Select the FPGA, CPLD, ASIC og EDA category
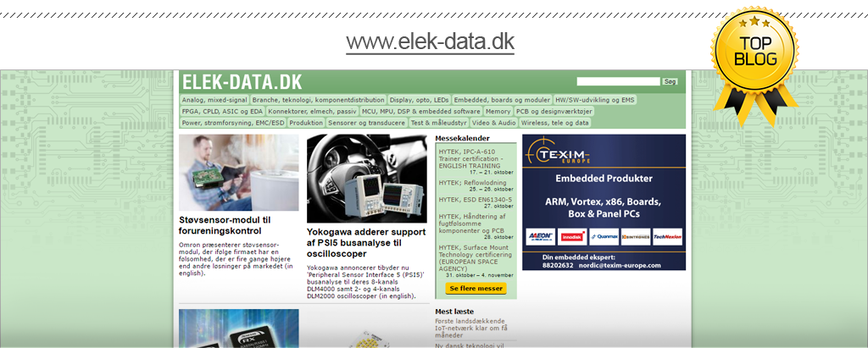 pos(222,111)
